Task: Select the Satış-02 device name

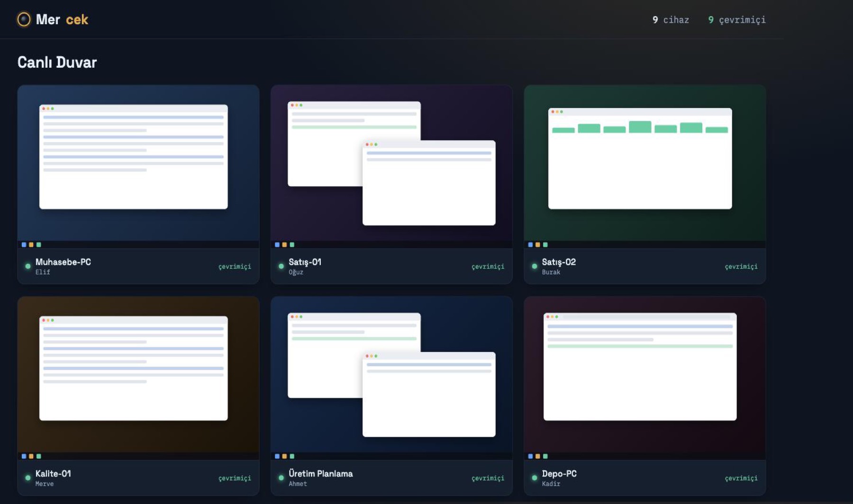Action: 559,262
